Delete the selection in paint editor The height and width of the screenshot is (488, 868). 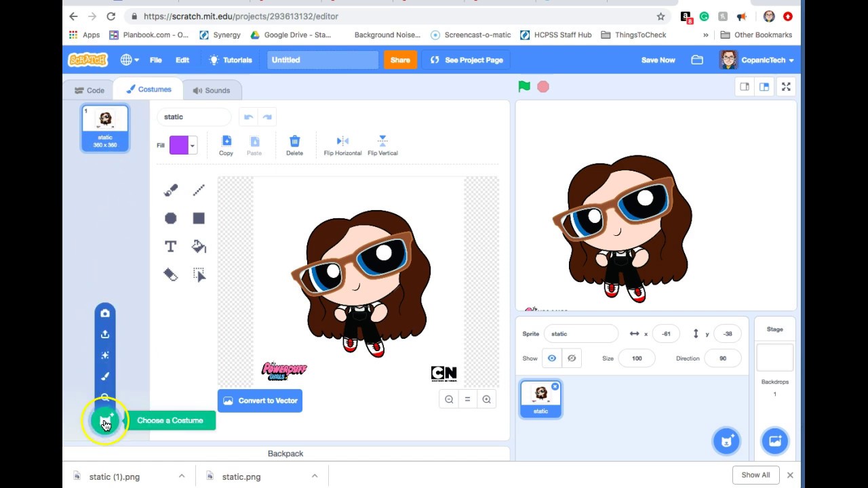coord(294,145)
